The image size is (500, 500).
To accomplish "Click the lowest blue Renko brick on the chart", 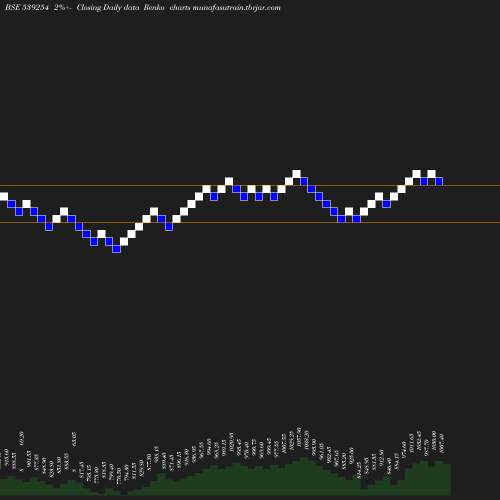I will (116, 249).
